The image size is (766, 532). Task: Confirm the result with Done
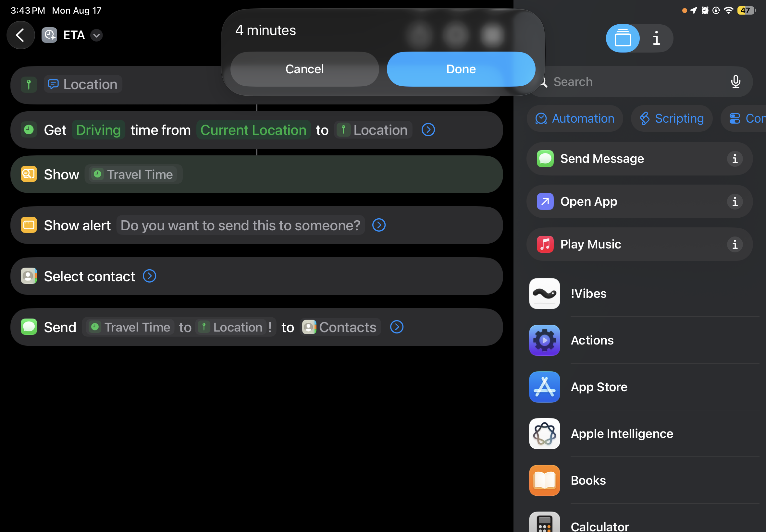(x=461, y=69)
